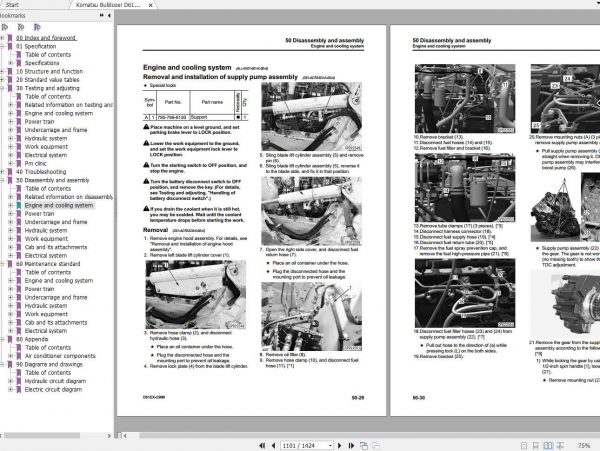Screen dimensions: 600x451
Task: Collapse the 01 Specification bookmark node
Action: [x=2, y=46]
